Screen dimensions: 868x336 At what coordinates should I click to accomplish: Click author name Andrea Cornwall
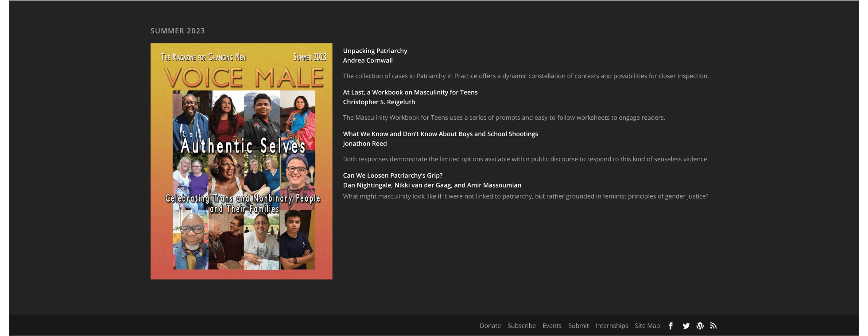368,61
